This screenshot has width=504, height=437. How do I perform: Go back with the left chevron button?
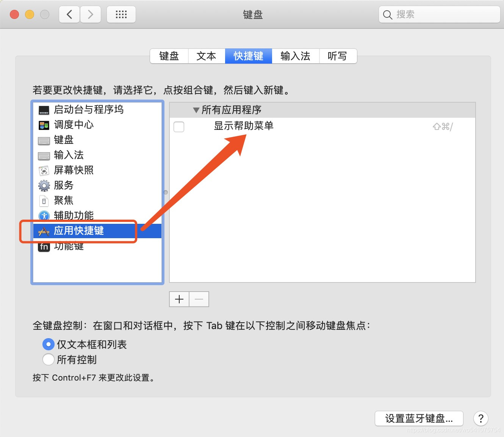pyautogui.click(x=69, y=14)
